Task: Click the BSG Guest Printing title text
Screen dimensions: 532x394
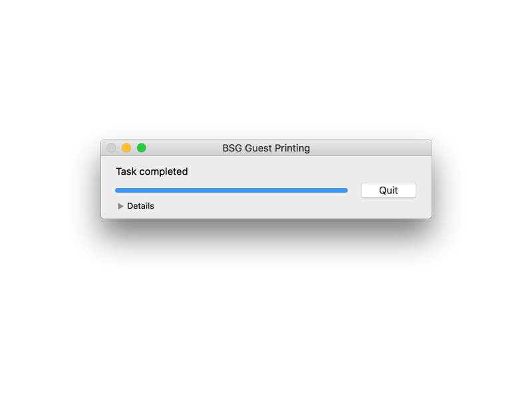Action: [x=266, y=148]
